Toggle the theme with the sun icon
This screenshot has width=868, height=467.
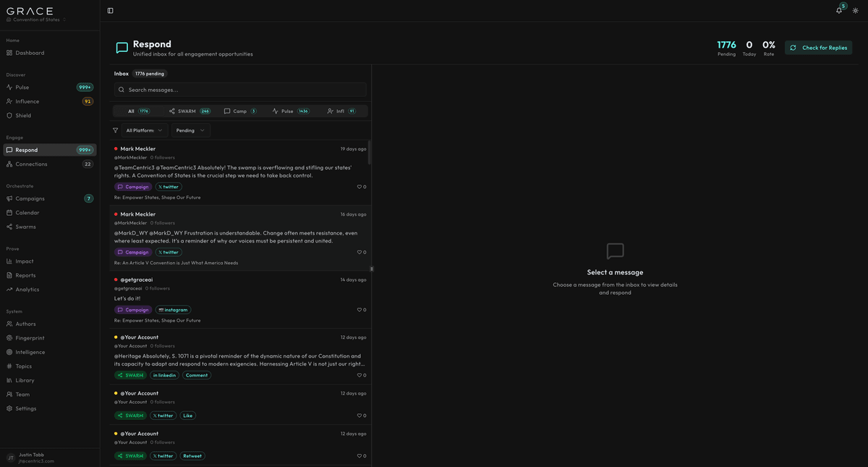(854, 9)
